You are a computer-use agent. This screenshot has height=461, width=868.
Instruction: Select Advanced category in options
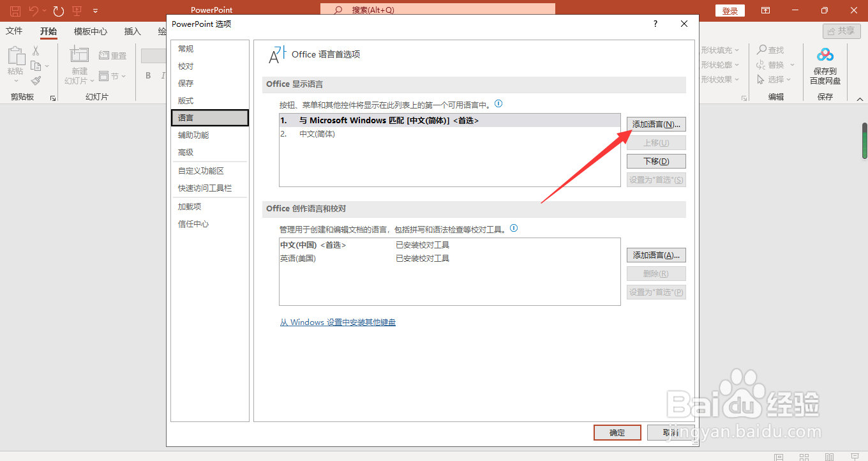point(210,152)
